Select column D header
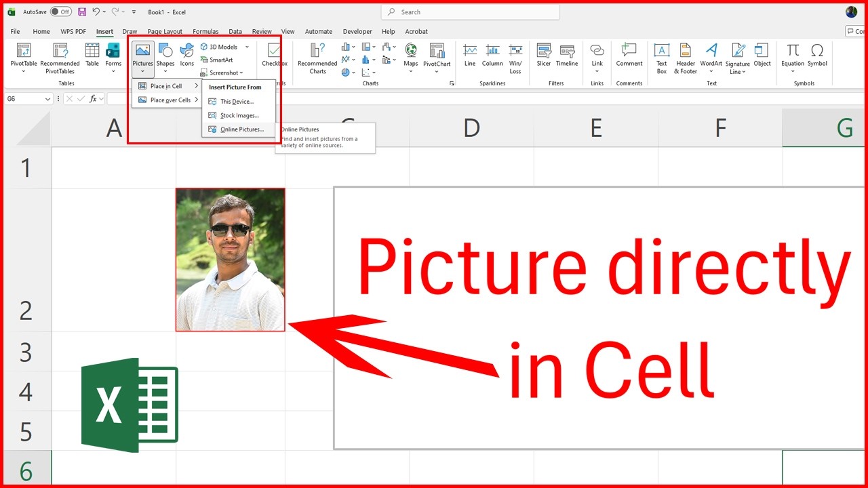This screenshot has height=488, width=868. click(x=471, y=128)
